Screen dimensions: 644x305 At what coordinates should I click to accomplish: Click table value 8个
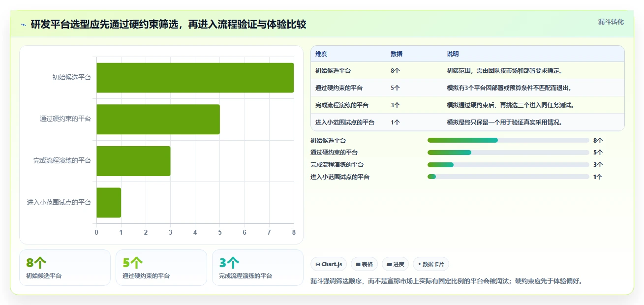(395, 71)
